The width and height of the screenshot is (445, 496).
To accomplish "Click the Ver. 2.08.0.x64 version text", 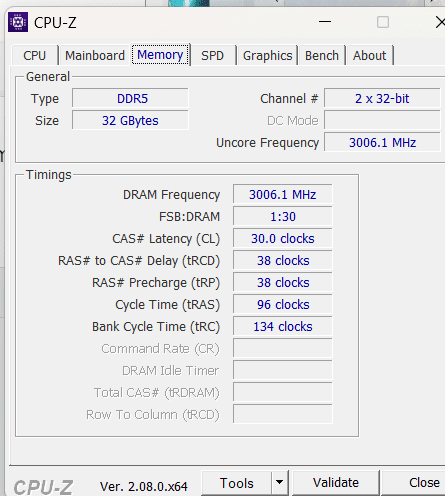I will click(x=144, y=487).
